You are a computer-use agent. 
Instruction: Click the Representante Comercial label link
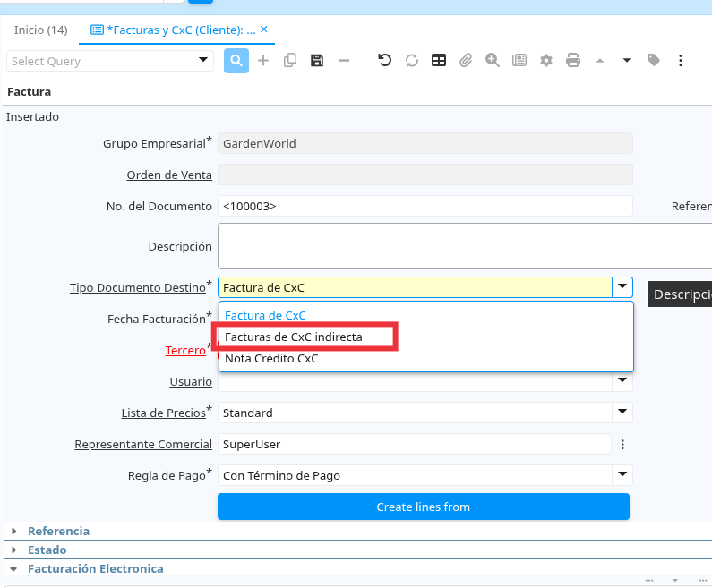click(x=143, y=445)
